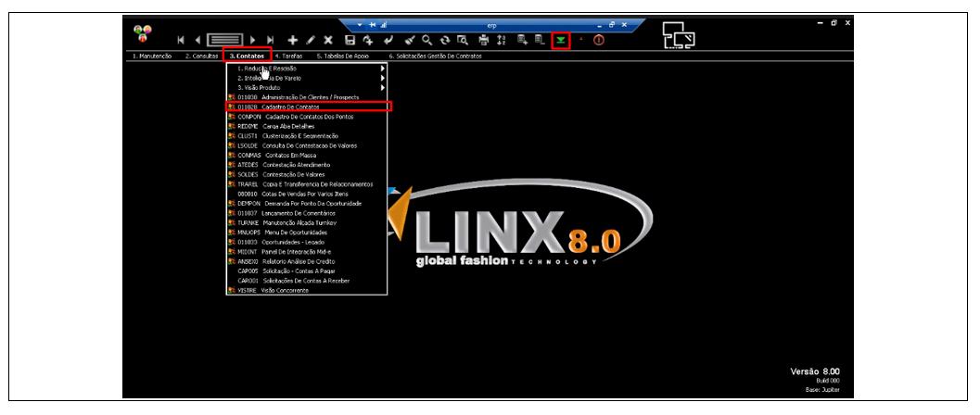Click the save-with-arrow icon beside floppy
The height and width of the screenshot is (415, 980).
pos(369,40)
